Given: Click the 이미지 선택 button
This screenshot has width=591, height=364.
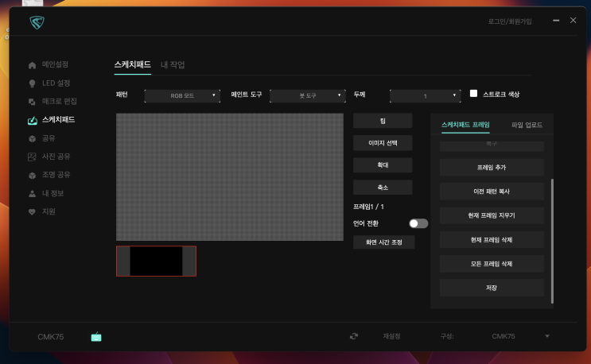Looking at the screenshot, I should point(383,143).
